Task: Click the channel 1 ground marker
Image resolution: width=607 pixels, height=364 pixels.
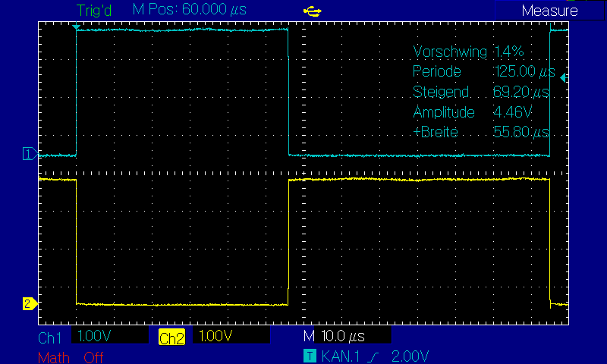Action: click(29, 154)
